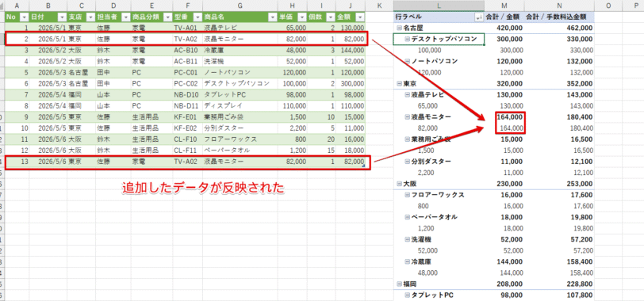Open the 商品名 filter dropdown
This screenshot has height=301, width=644.
(272, 17)
